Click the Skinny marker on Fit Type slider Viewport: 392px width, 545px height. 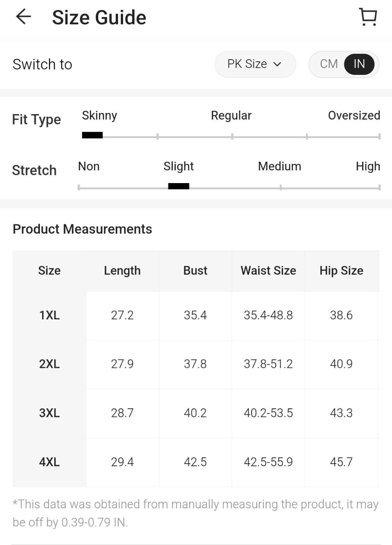(92, 135)
